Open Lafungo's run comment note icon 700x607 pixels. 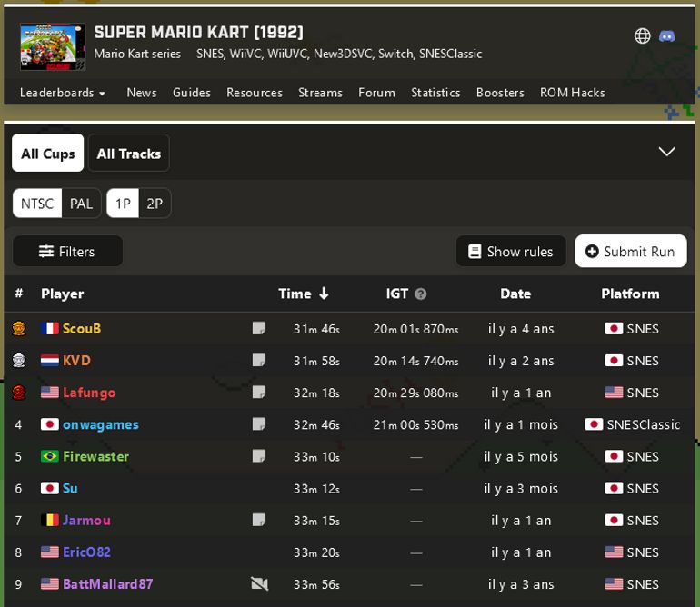258,393
